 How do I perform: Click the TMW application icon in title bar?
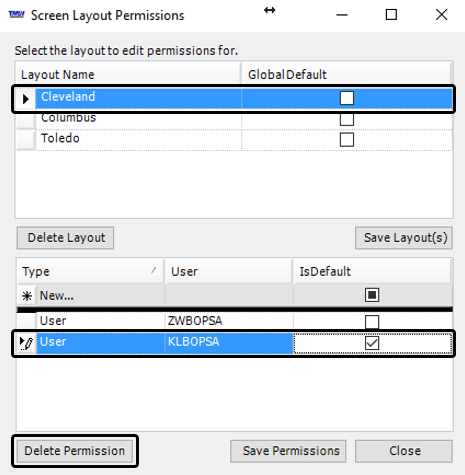16,14
